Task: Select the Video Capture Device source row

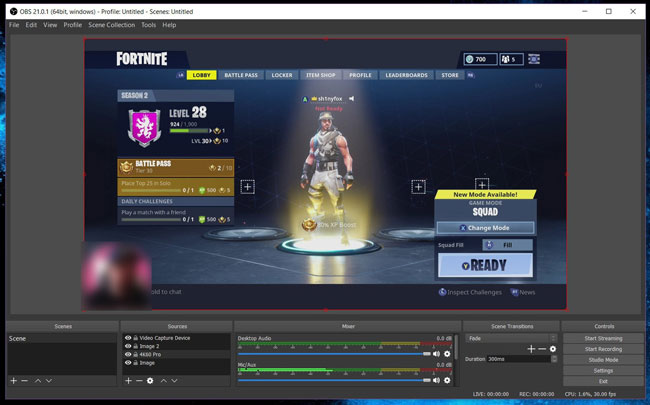Action: 176,338
